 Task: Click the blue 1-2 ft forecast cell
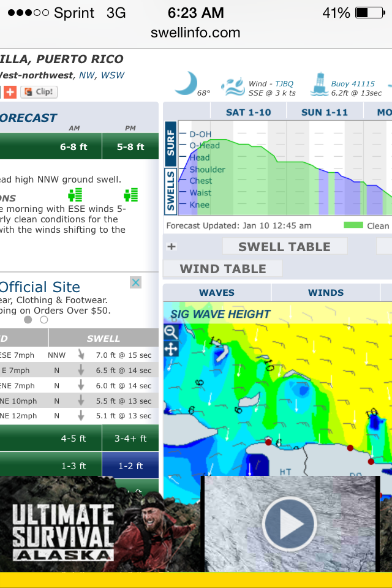click(x=130, y=466)
